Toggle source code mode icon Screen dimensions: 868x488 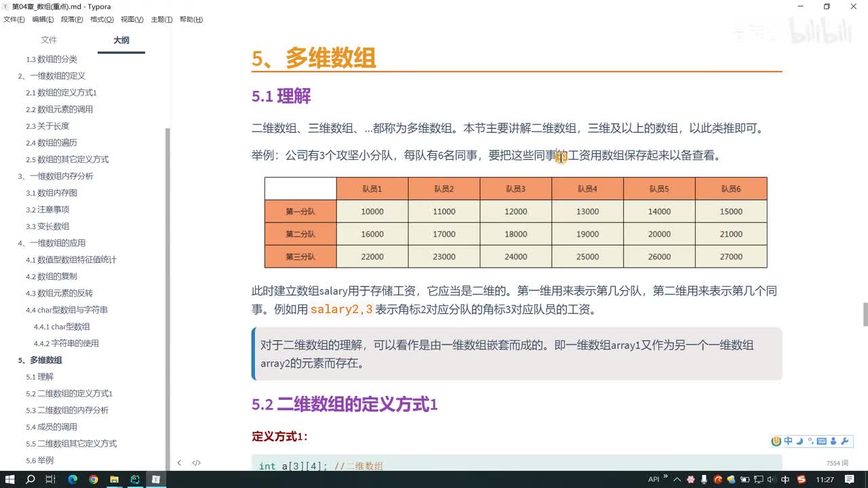click(196, 463)
